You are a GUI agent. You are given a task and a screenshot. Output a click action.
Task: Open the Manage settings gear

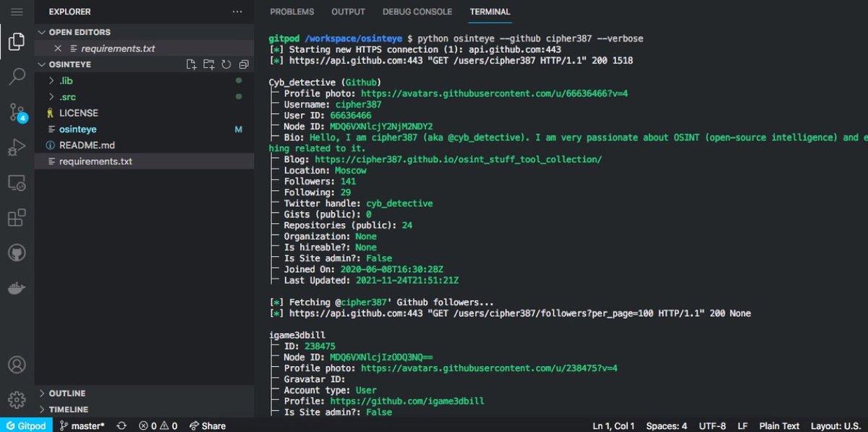[x=16, y=399]
